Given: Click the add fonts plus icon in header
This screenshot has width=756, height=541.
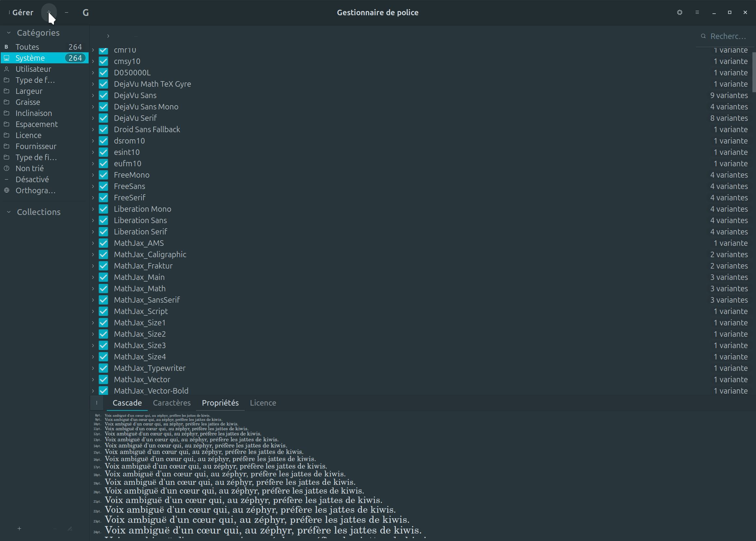Looking at the screenshot, I should 49,12.
